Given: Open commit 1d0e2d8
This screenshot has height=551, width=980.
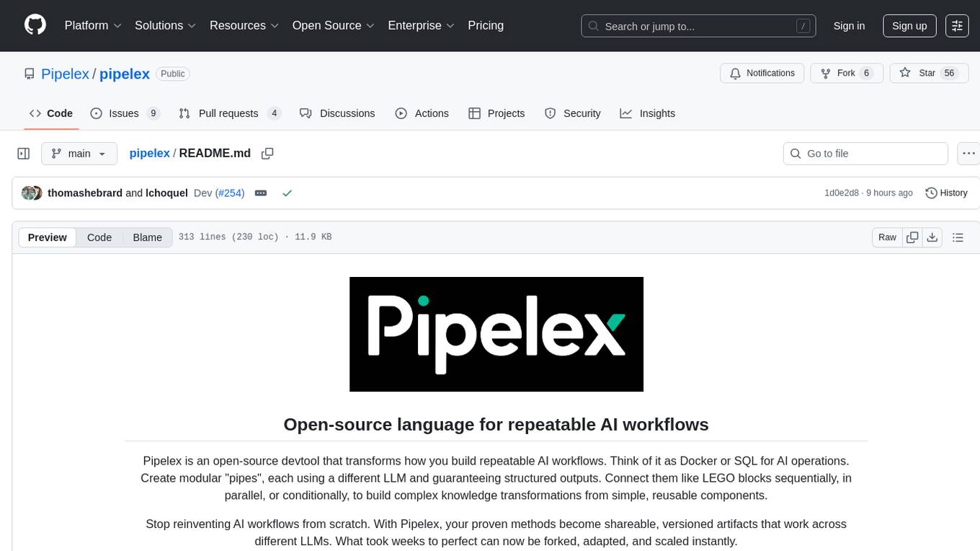Looking at the screenshot, I should coord(842,193).
